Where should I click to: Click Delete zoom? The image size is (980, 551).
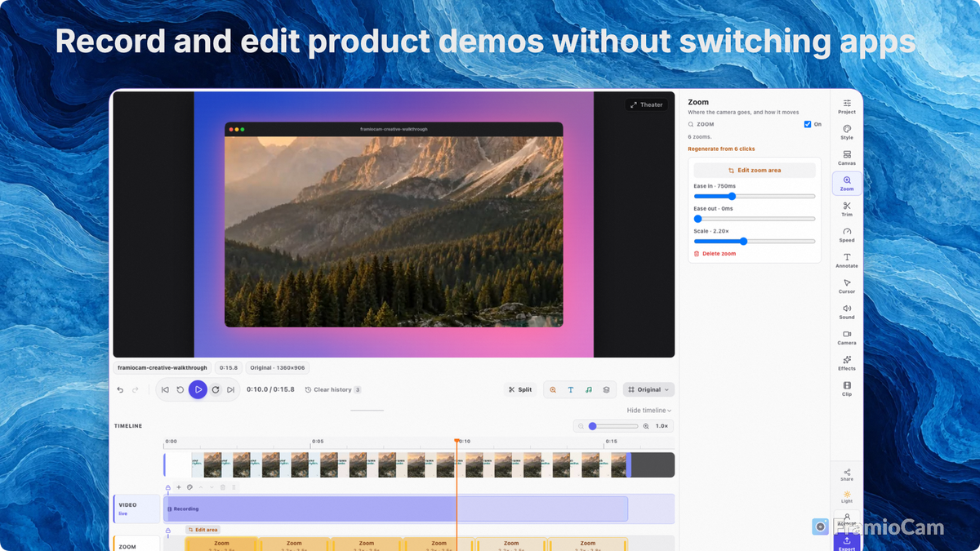pyautogui.click(x=715, y=254)
